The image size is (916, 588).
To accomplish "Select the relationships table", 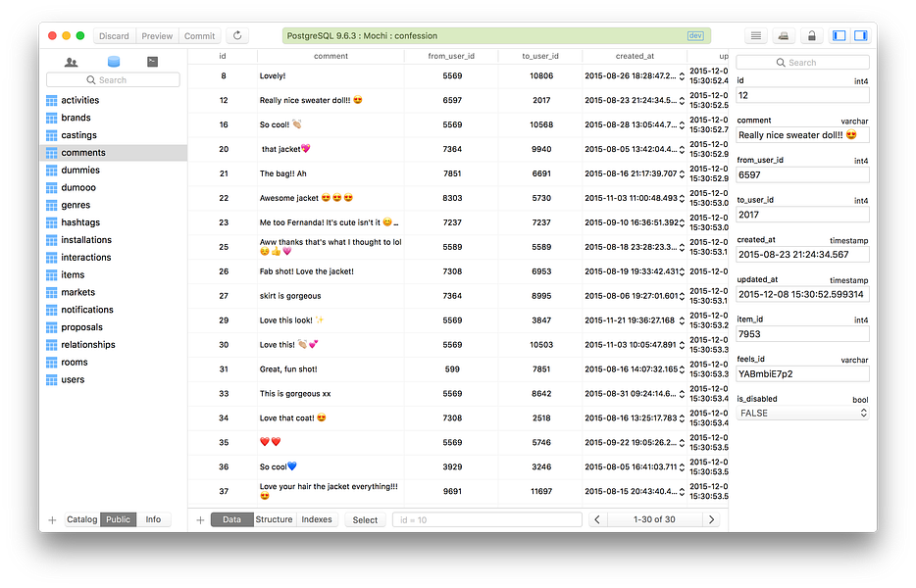I will click(x=114, y=345).
